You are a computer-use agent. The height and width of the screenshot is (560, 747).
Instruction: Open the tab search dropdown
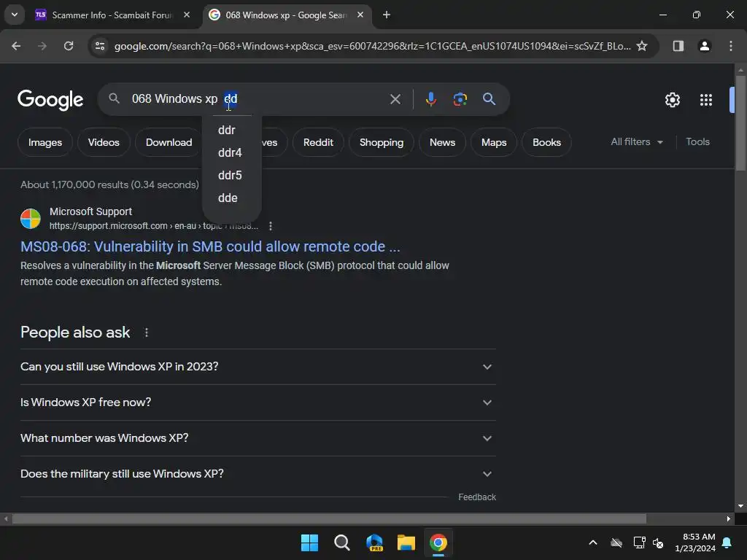click(15, 15)
